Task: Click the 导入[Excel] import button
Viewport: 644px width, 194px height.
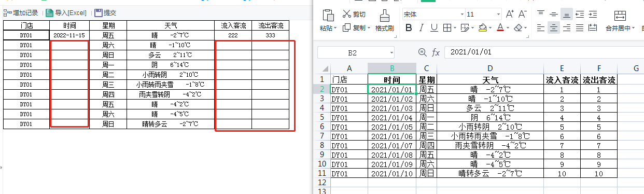Action: [x=66, y=12]
